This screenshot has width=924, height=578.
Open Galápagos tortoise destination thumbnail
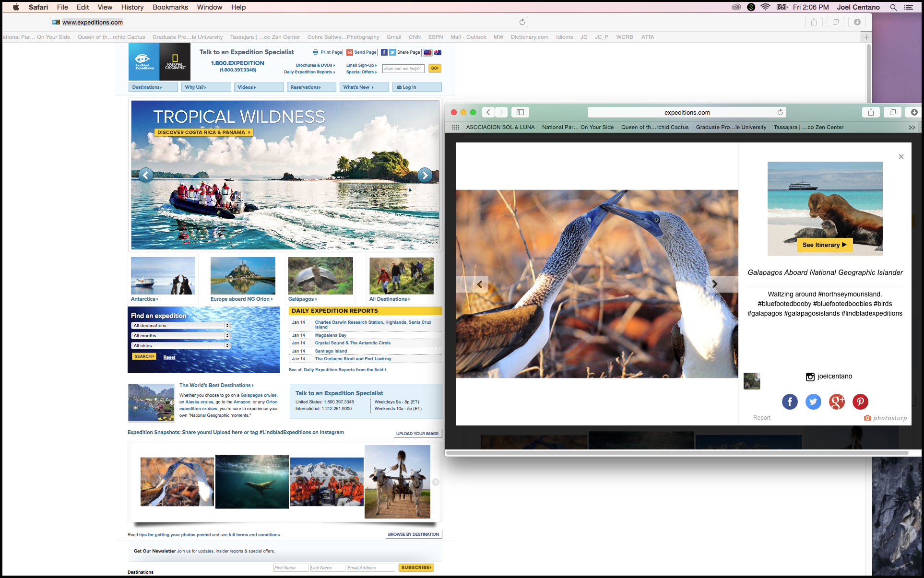(320, 275)
